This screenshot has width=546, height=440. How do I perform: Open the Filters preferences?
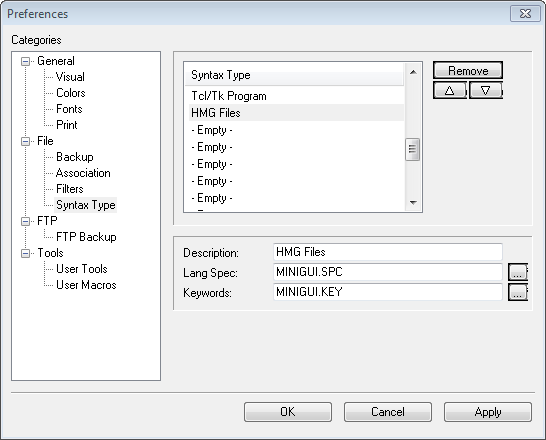pyautogui.click(x=70, y=189)
